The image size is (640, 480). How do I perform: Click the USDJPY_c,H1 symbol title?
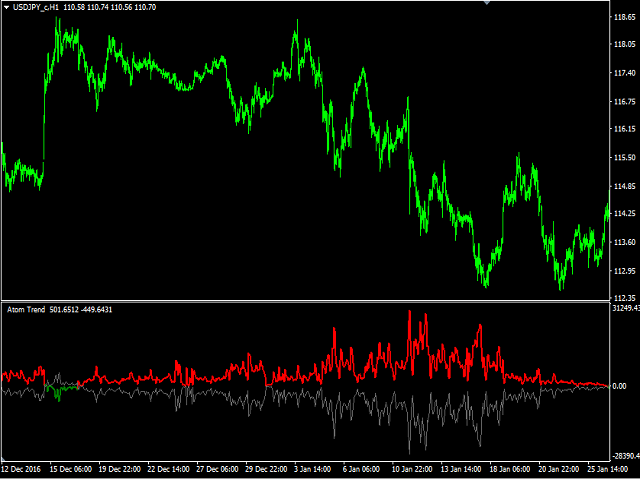(x=36, y=7)
